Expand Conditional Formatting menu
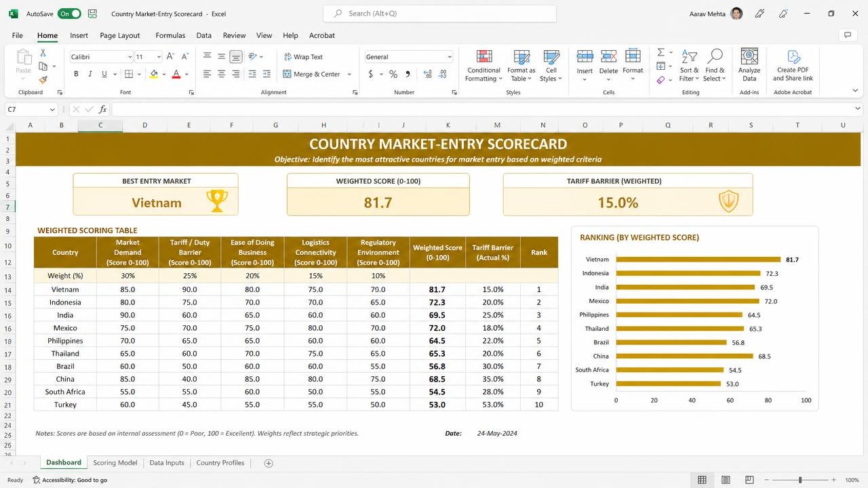The height and width of the screenshot is (488, 868). click(x=484, y=65)
